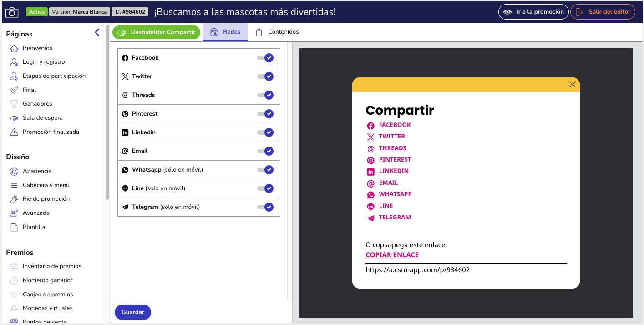The height and width of the screenshot is (325, 644).
Task: Toggle the Email sharing switch
Action: (x=265, y=151)
